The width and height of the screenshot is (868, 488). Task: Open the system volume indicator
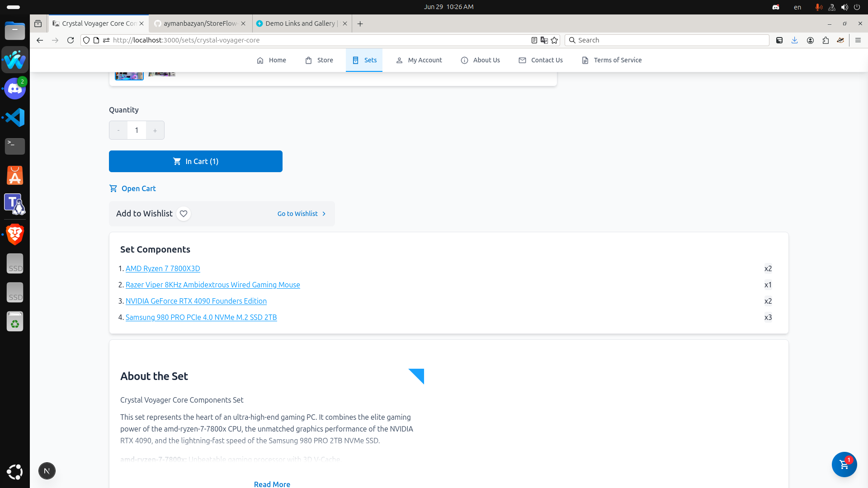844,7
